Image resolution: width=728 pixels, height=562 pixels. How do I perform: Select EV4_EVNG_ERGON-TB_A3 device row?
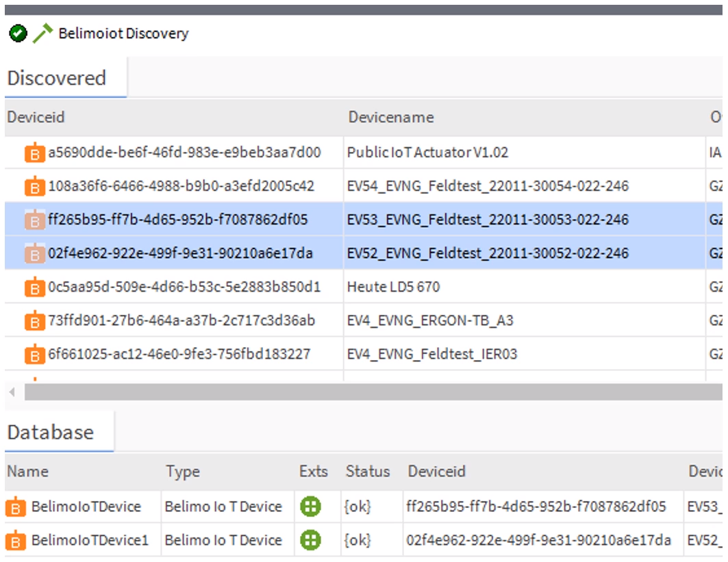click(430, 320)
